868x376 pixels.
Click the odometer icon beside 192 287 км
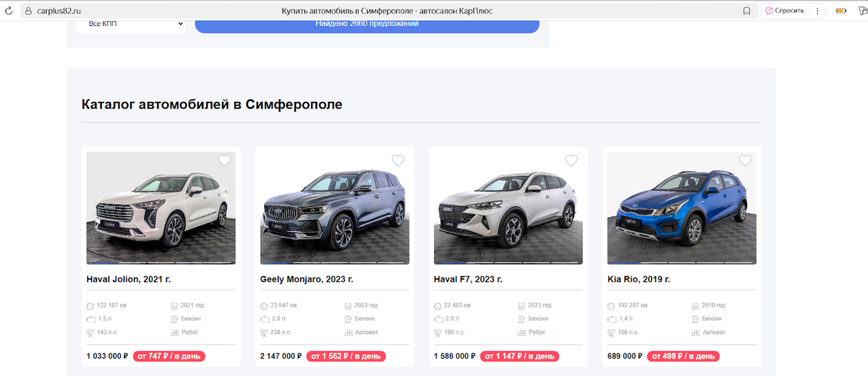(x=611, y=306)
